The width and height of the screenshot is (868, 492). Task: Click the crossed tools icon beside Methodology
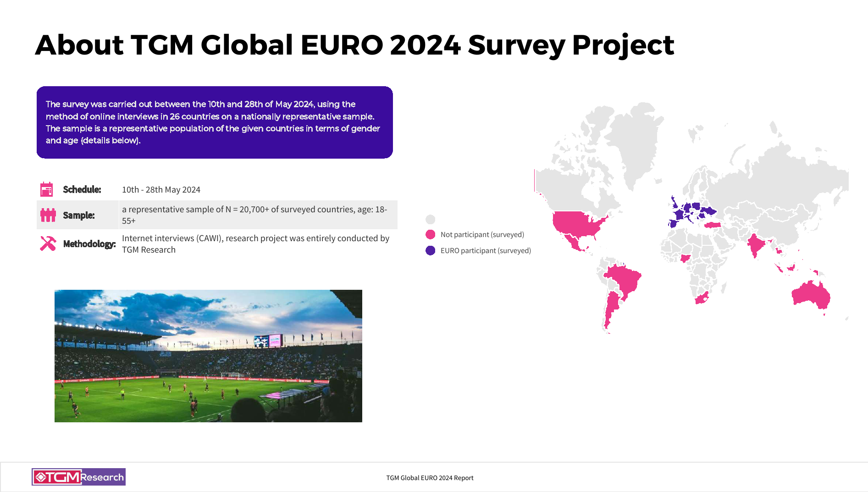[x=48, y=243]
